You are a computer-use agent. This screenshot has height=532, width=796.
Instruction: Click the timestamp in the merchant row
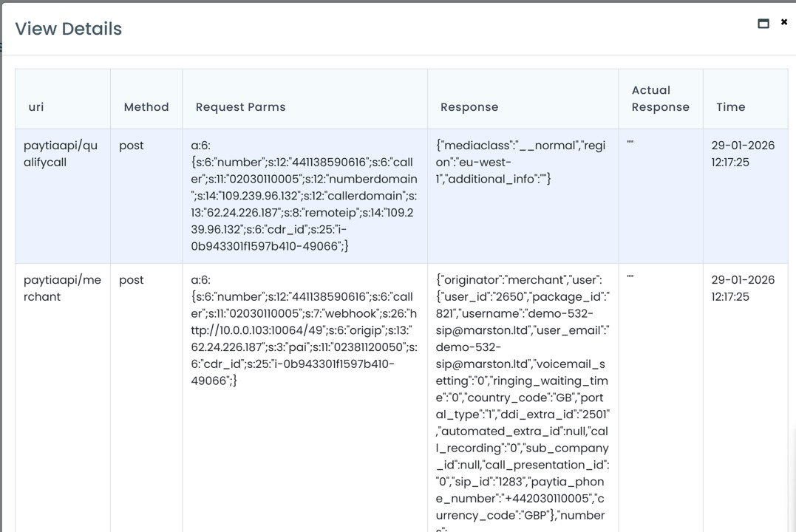coord(743,288)
